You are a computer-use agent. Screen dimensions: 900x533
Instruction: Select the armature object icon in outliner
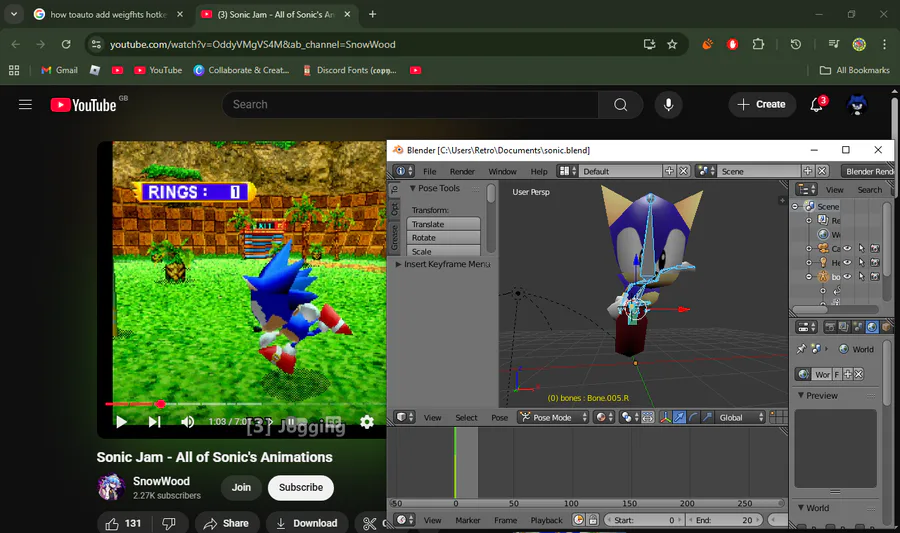point(823,277)
